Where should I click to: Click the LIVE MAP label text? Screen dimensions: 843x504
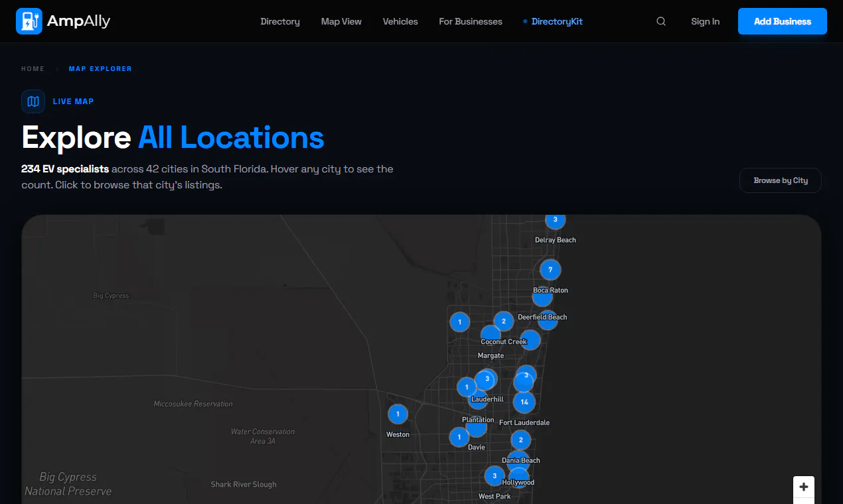coord(74,101)
